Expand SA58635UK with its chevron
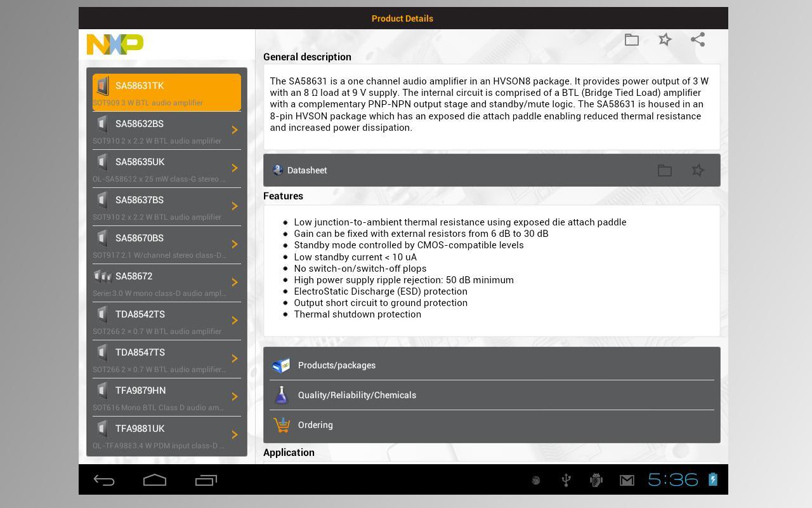Screen dimensions: 812x508 point(234,168)
